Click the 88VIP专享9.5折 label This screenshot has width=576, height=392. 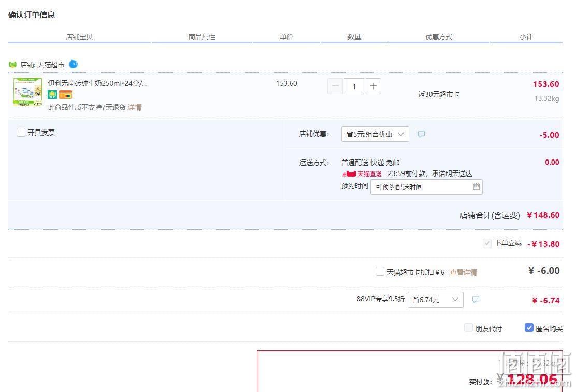[381, 299]
